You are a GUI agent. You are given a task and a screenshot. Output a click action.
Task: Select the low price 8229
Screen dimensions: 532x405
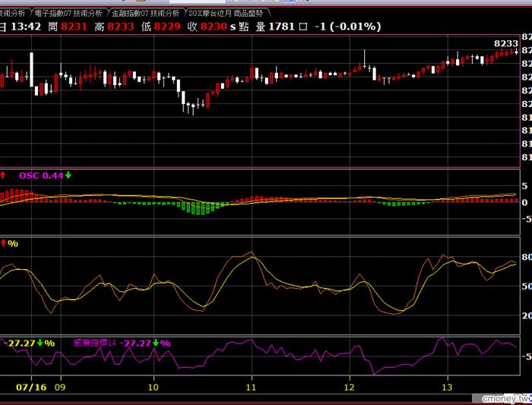coord(167,27)
